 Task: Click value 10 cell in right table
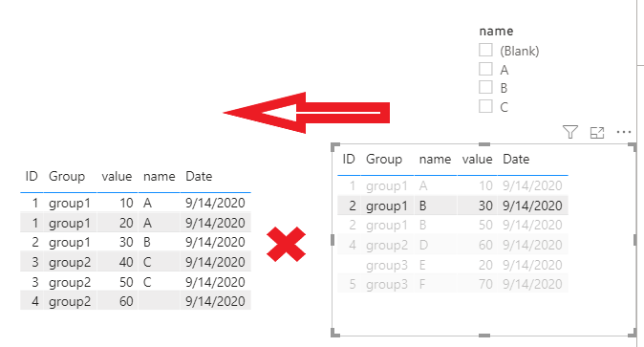[x=485, y=185]
